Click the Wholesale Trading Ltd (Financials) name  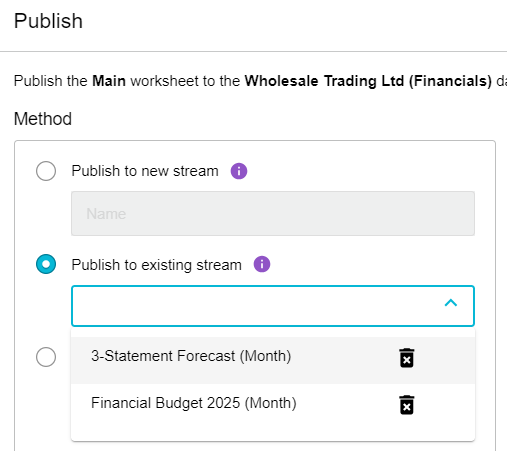[368, 81]
